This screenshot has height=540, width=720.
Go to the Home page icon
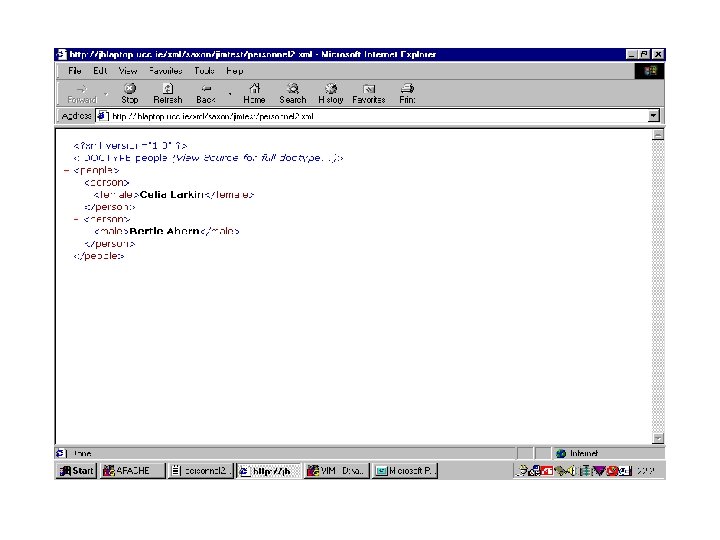[x=254, y=88]
